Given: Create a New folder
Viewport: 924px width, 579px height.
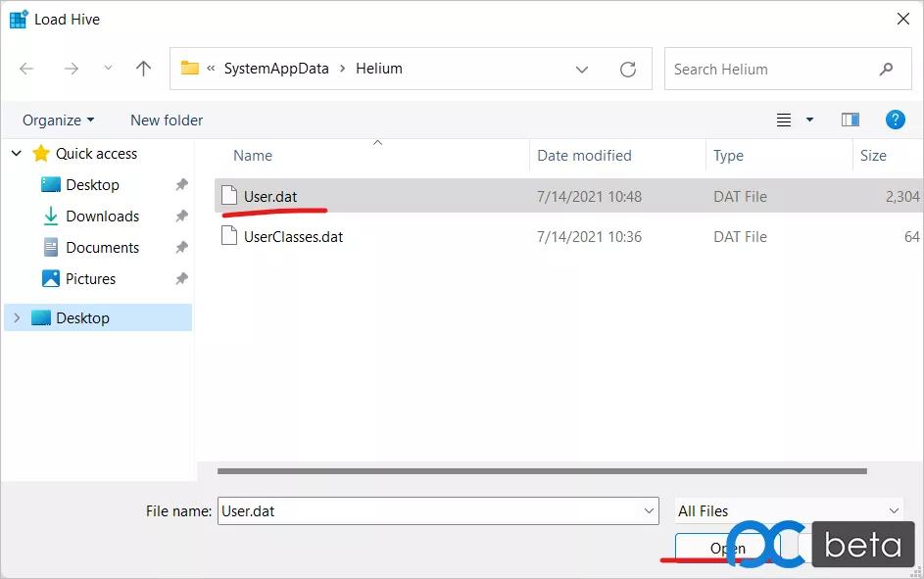Looking at the screenshot, I should click(x=166, y=120).
